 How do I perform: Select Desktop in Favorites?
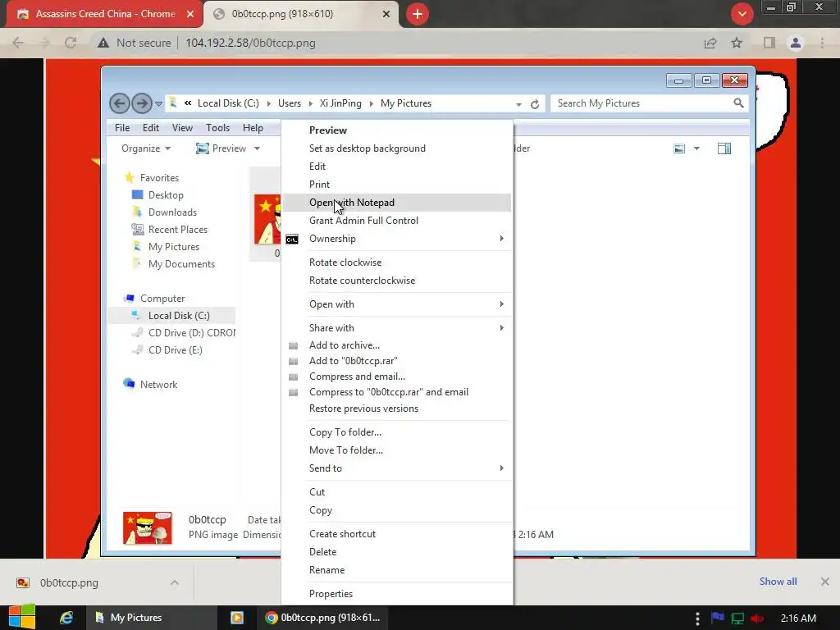point(166,195)
